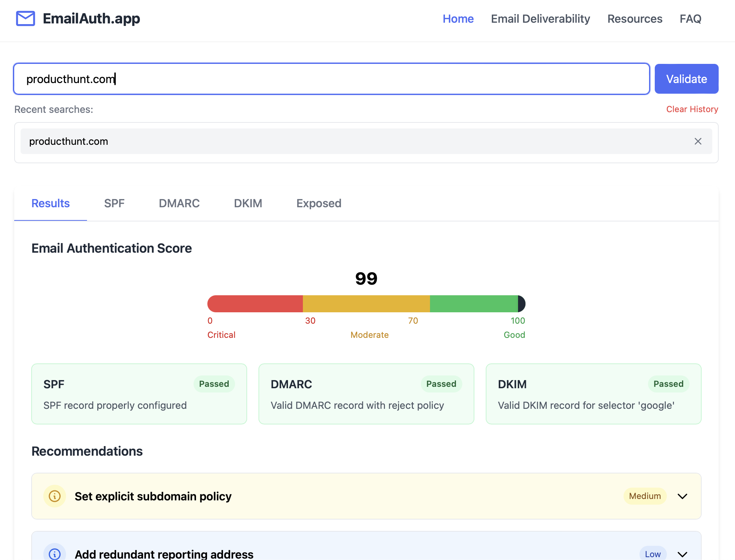Switch to the DMARC tab

(x=179, y=203)
